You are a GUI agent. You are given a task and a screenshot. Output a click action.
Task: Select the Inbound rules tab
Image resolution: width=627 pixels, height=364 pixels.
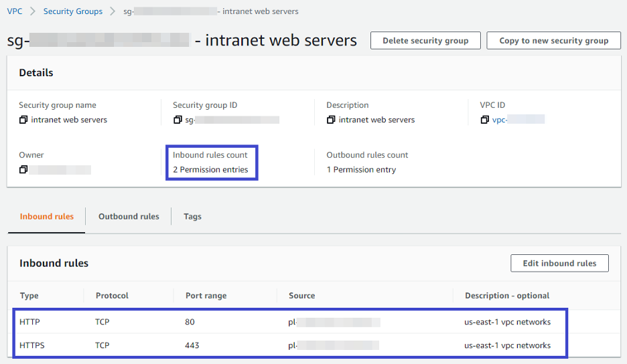pos(47,216)
